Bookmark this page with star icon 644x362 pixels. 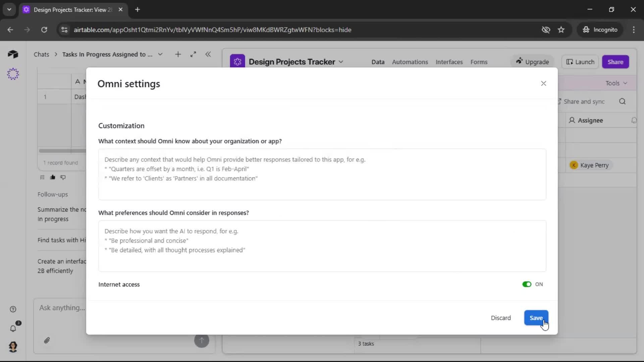pyautogui.click(x=561, y=29)
